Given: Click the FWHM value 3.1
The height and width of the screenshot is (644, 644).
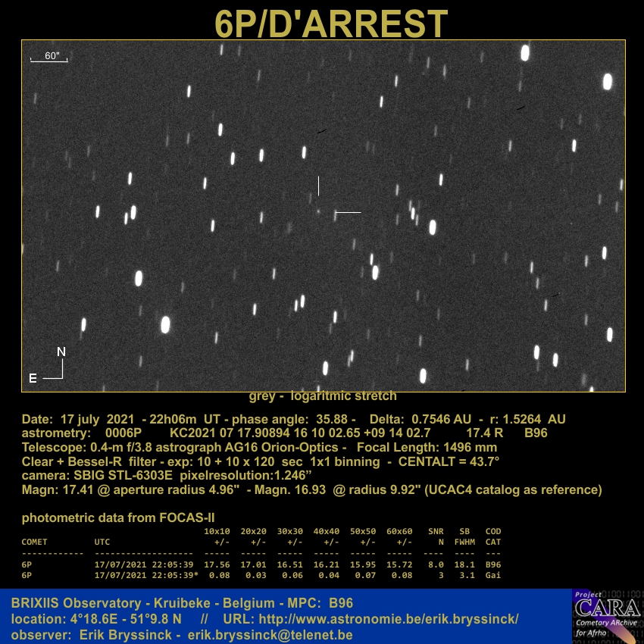Looking at the screenshot, I should 467,575.
